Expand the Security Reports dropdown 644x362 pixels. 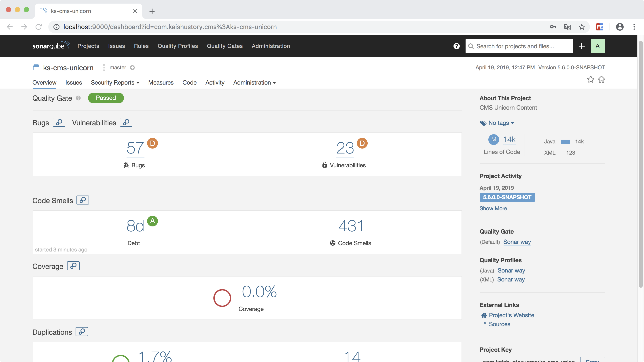coord(115,83)
